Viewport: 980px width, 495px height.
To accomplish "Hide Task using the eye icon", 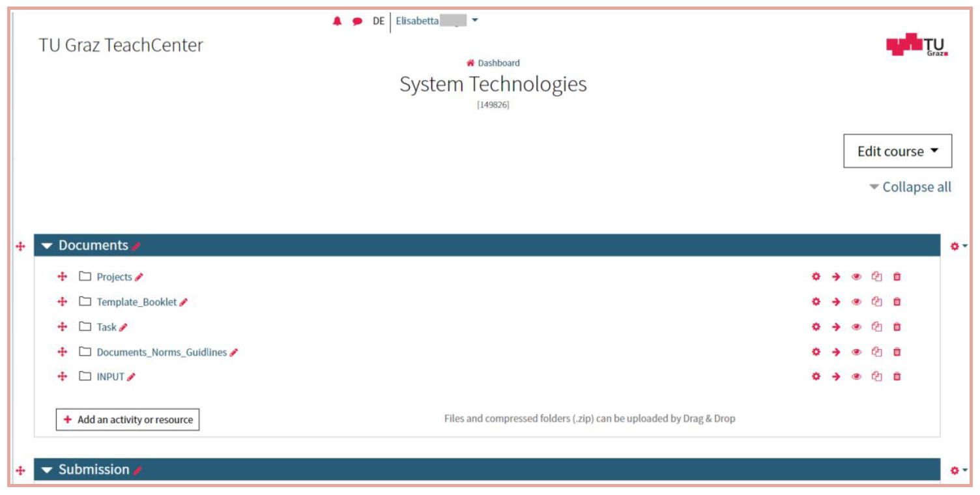I will click(857, 327).
